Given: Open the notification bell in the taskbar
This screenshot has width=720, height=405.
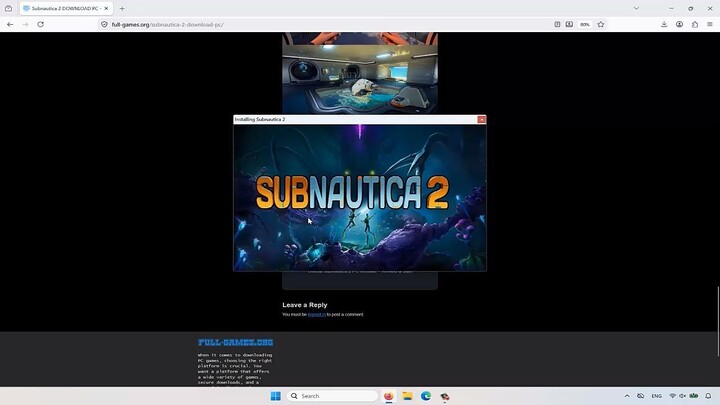Looking at the screenshot, I should (x=708, y=396).
